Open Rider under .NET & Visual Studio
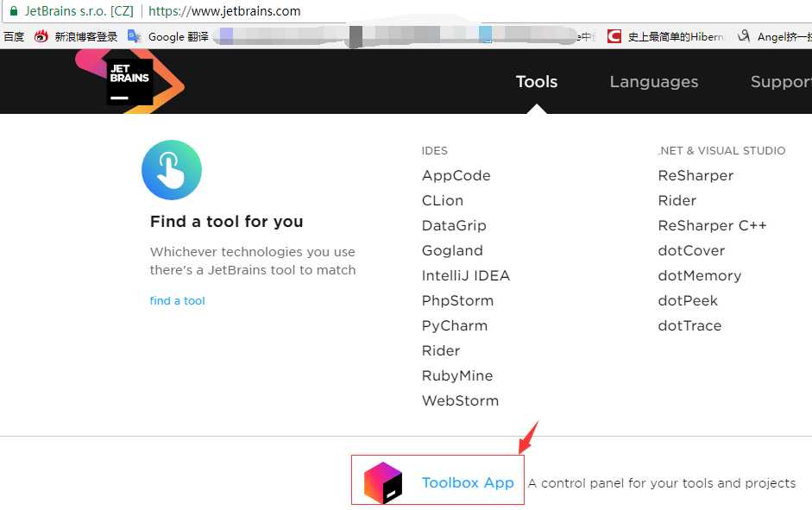 tap(677, 200)
